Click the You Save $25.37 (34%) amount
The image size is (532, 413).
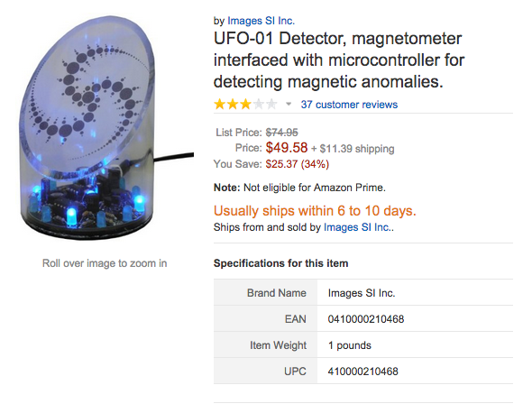coord(298,164)
